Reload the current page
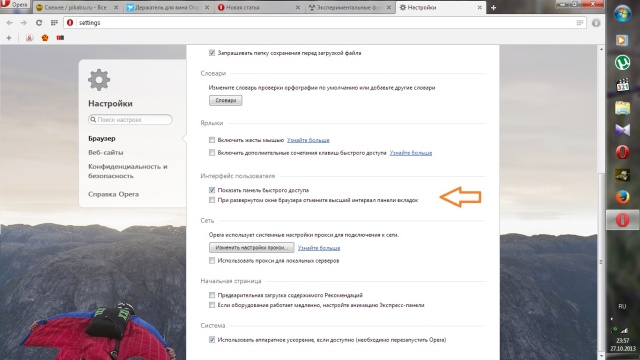This screenshot has width=640, height=360. [x=39, y=23]
